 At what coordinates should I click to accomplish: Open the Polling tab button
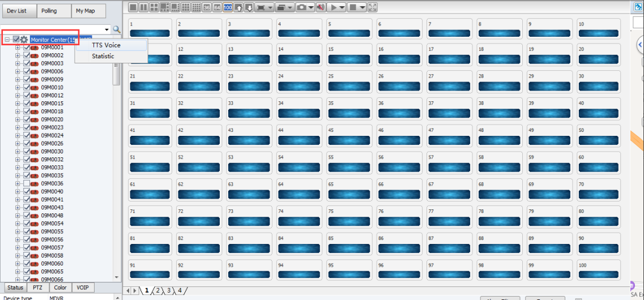click(54, 11)
